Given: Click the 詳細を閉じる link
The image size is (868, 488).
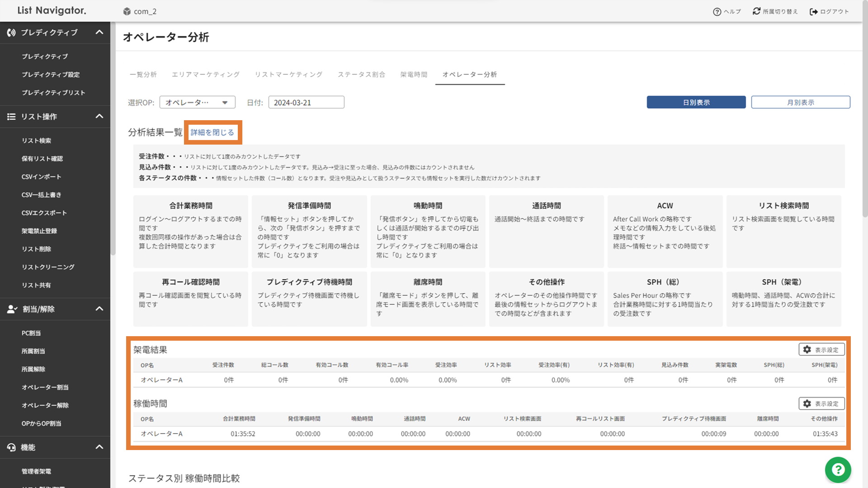Looking at the screenshot, I should tap(212, 132).
